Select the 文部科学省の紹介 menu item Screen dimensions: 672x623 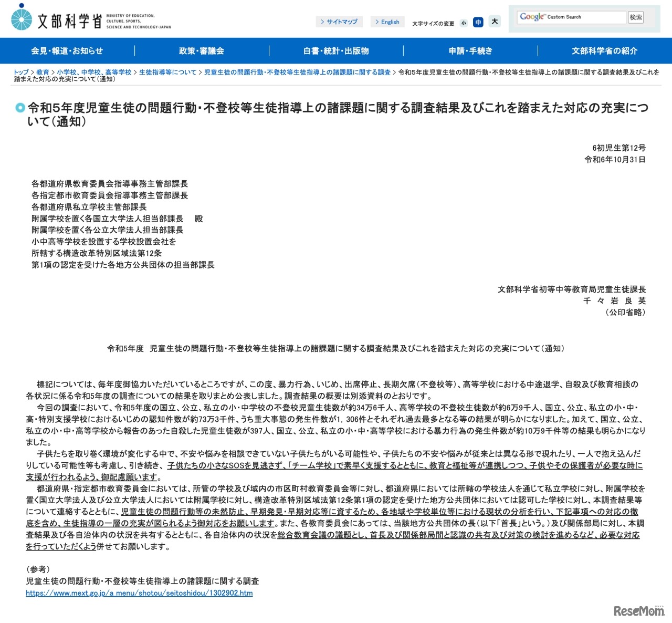605,50
